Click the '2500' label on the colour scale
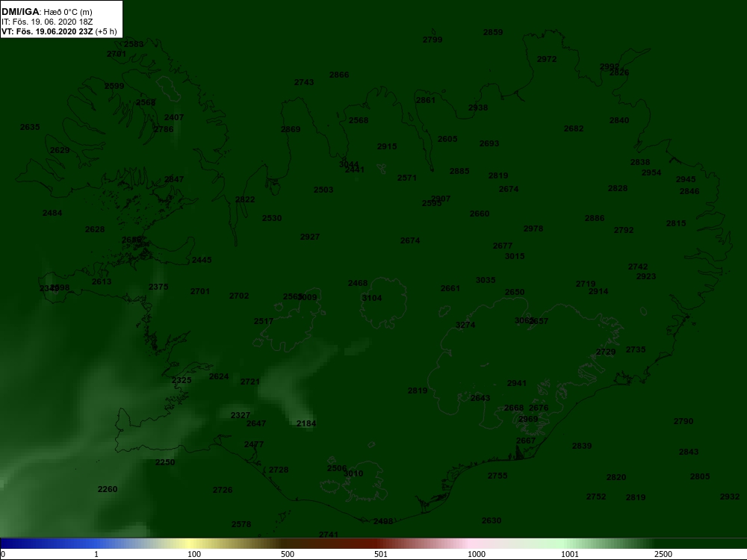Screen dimensions: 747x560 click(663, 554)
